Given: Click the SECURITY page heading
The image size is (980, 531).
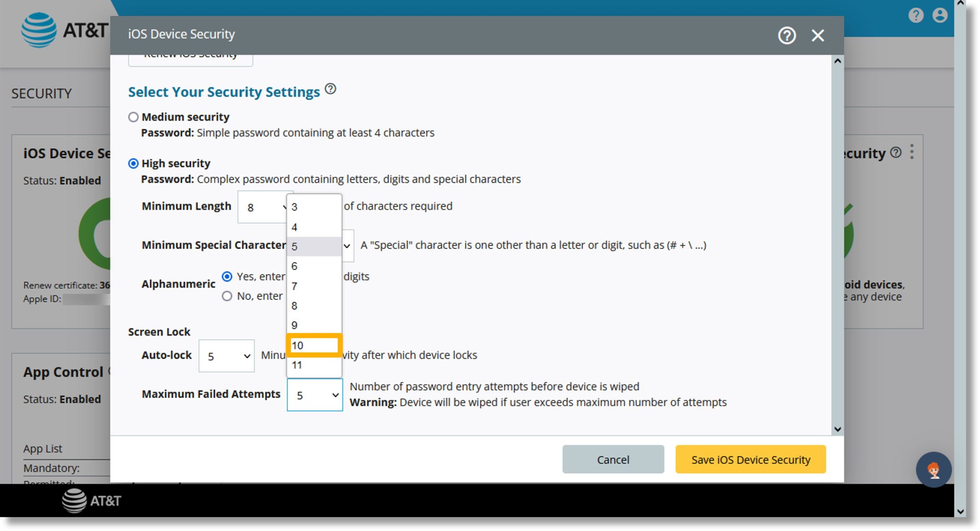Looking at the screenshot, I should [41, 93].
